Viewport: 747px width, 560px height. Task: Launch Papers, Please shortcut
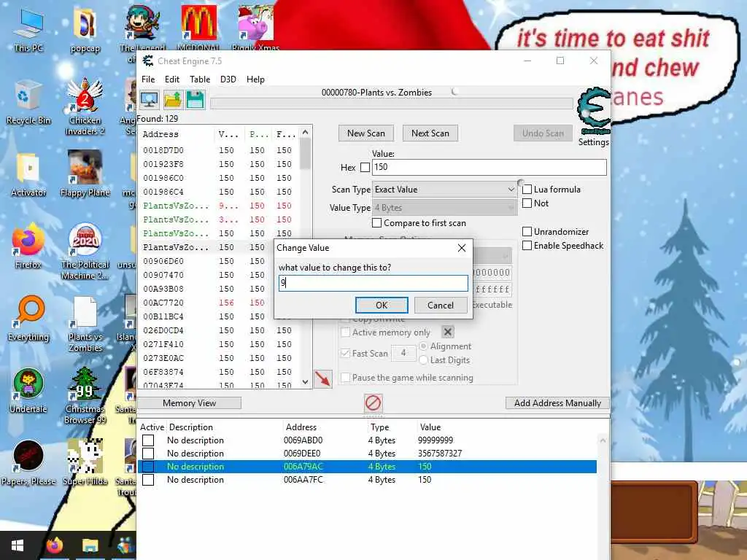[28, 463]
